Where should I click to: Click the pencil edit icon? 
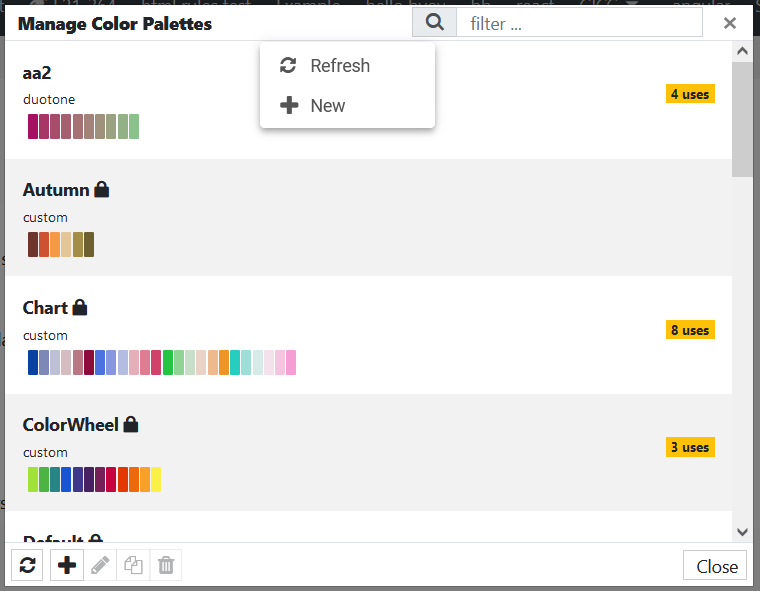coord(100,565)
